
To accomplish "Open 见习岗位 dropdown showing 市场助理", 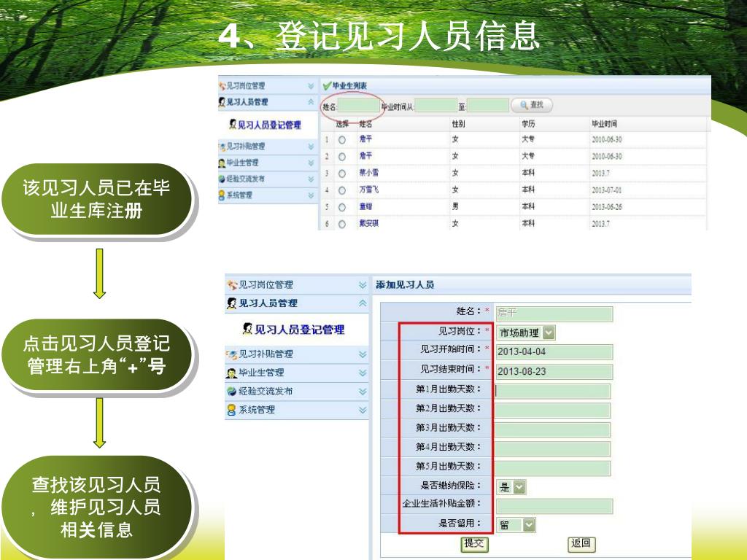I will (526, 332).
